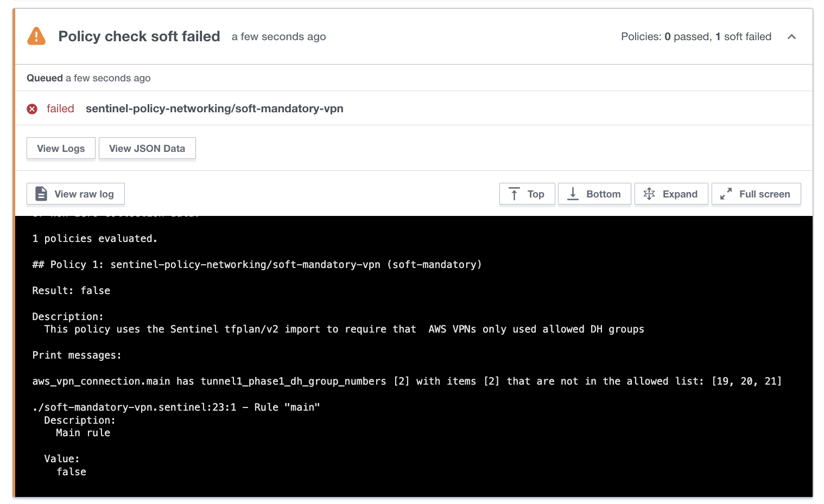
Task: Expand the log viewer panel
Action: [671, 194]
